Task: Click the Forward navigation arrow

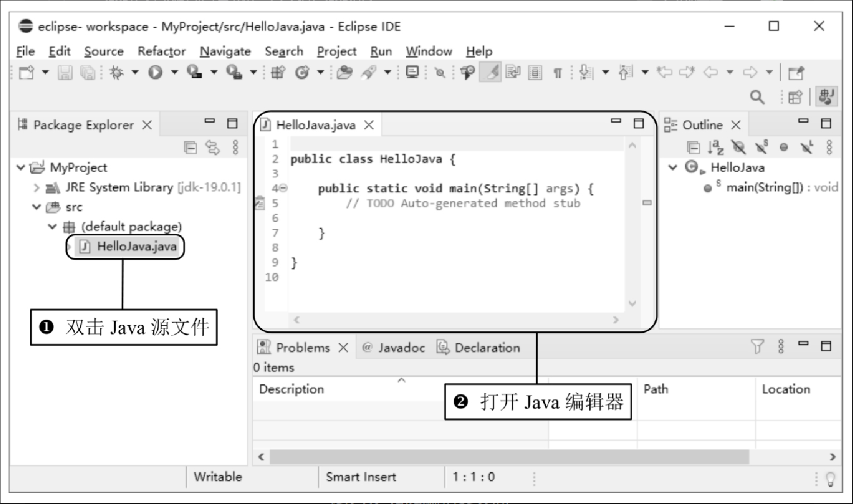Action: [x=750, y=73]
